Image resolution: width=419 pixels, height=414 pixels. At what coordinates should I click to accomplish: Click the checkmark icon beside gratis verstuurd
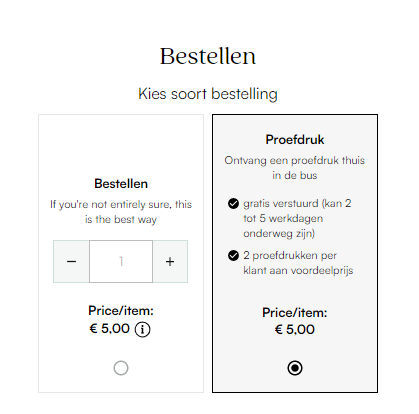tap(233, 203)
